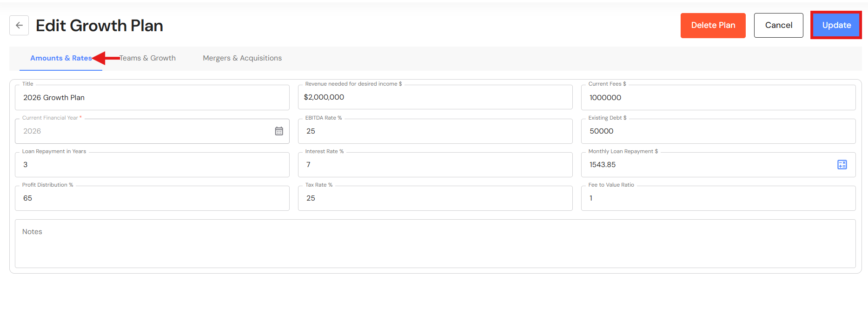
Task: Click into the Existing Debt field
Action: (718, 131)
